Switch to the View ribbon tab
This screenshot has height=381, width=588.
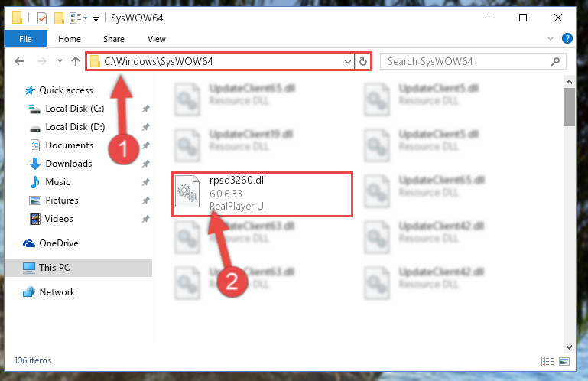coord(157,39)
